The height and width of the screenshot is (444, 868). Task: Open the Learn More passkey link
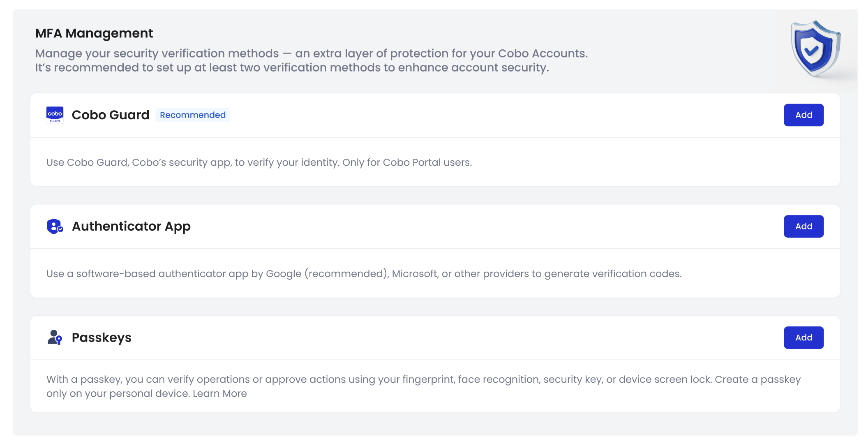pyautogui.click(x=220, y=394)
